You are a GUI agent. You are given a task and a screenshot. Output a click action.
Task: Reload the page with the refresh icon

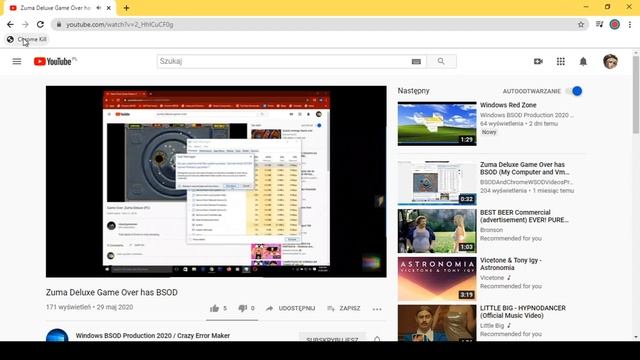coord(40,24)
